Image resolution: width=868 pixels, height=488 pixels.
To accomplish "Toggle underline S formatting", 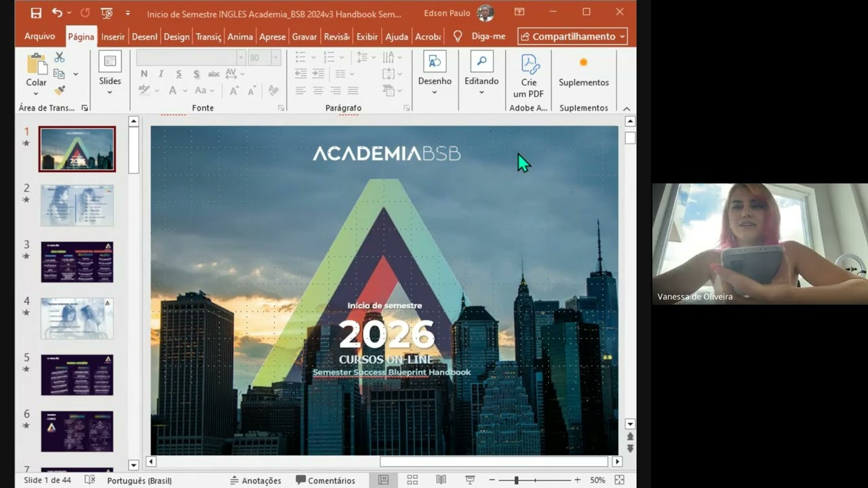I will [x=178, y=74].
